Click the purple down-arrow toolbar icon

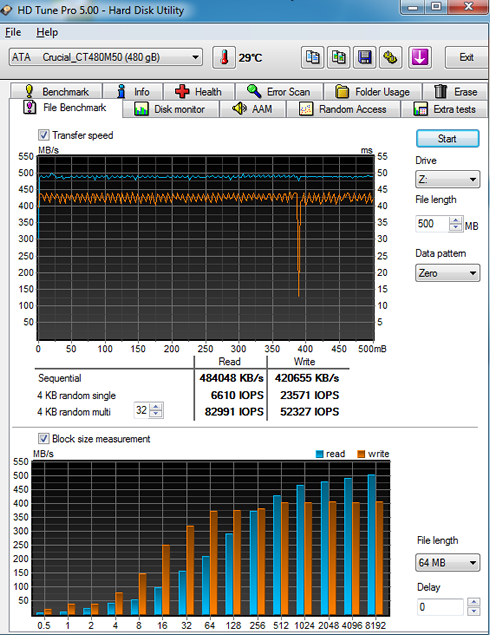pos(420,58)
